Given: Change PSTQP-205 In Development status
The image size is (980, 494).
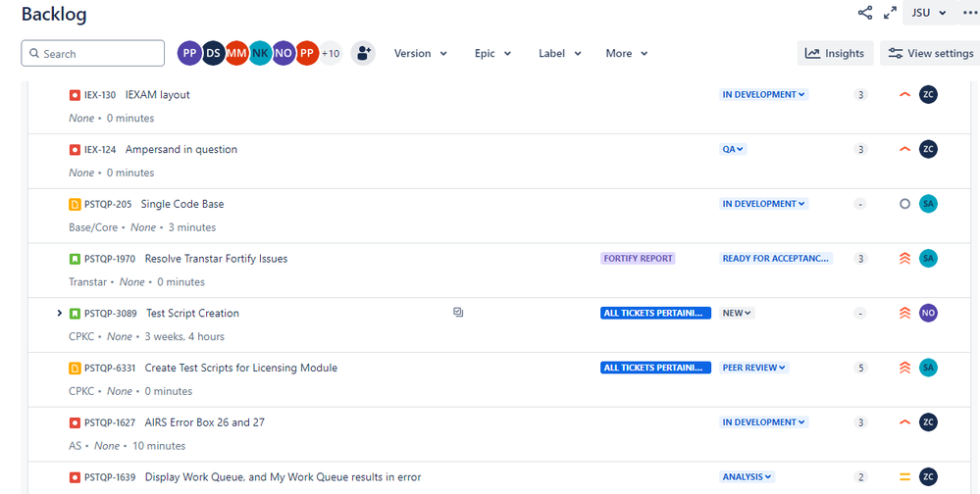Looking at the screenshot, I should [x=764, y=204].
